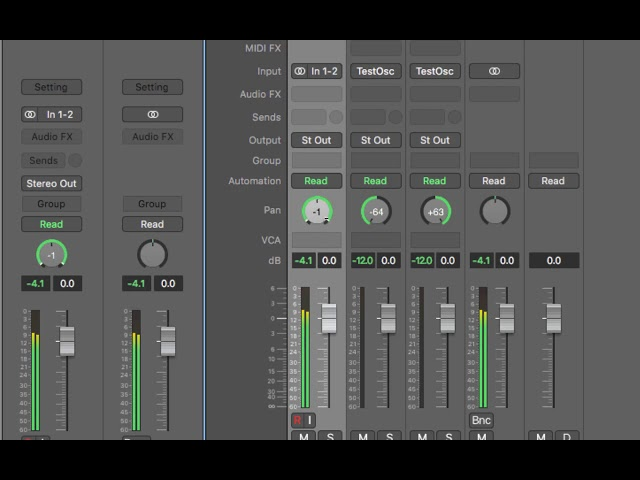Click the Audio FX slot under In 1-2
This screenshot has width=640, height=480.
coord(316,94)
